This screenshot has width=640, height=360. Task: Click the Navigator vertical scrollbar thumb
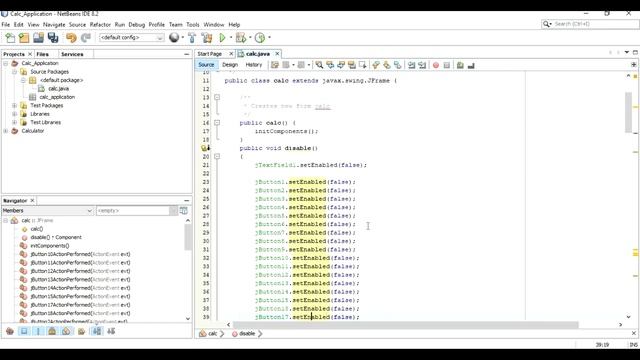pos(188,237)
